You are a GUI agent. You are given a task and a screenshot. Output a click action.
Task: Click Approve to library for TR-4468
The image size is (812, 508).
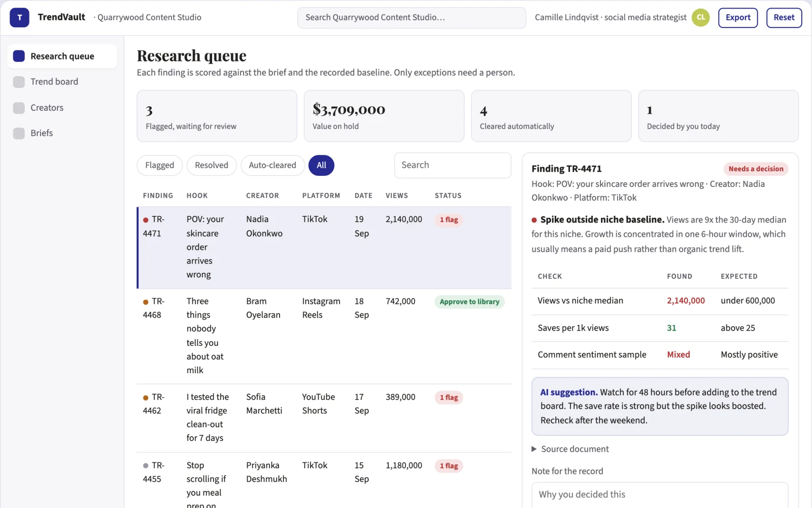pyautogui.click(x=469, y=302)
